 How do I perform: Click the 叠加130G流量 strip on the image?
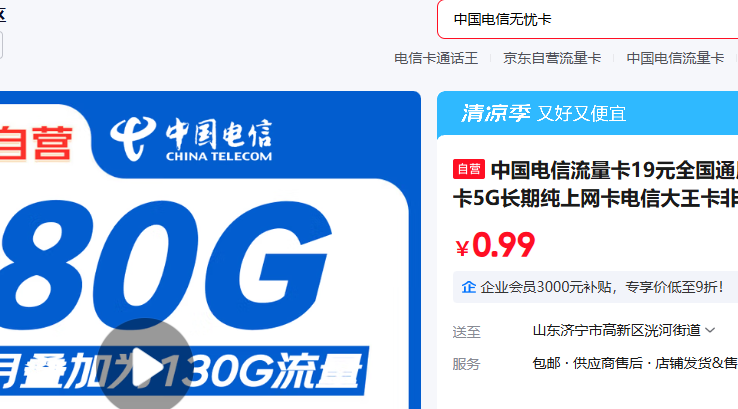pos(184,372)
